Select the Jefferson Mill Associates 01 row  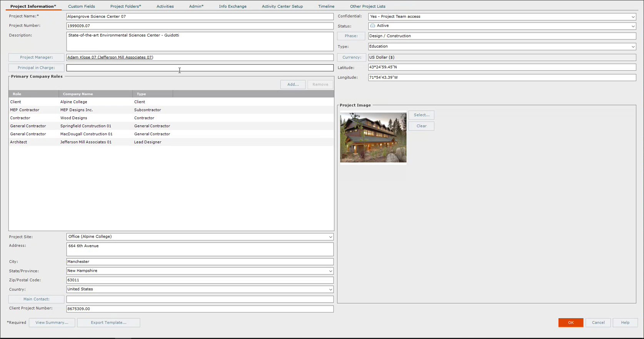171,142
